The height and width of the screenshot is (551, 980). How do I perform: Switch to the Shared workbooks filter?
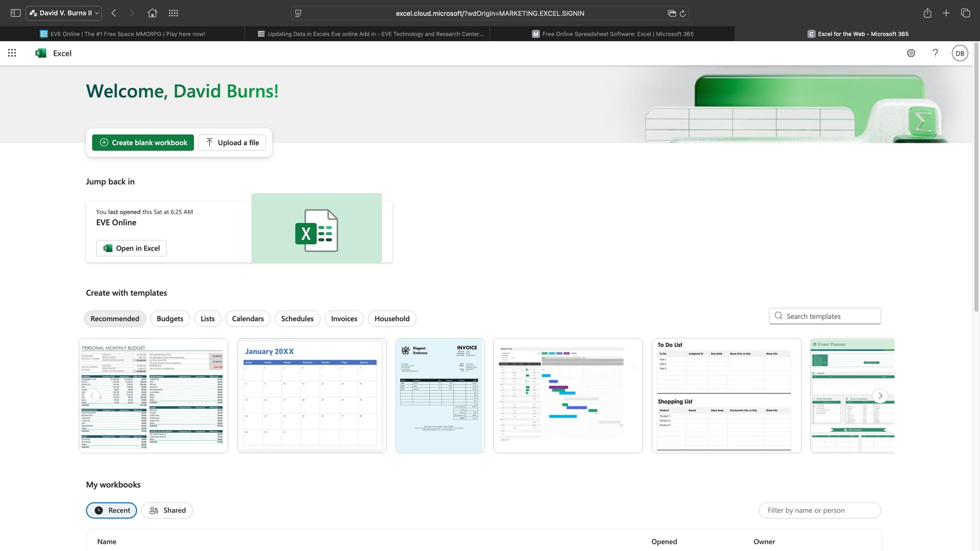pyautogui.click(x=167, y=511)
